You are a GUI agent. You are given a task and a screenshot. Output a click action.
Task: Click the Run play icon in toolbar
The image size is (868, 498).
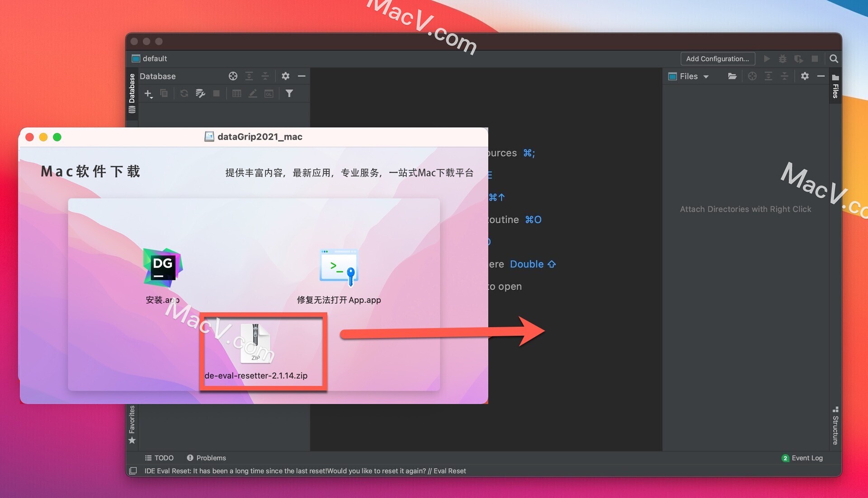(x=767, y=59)
